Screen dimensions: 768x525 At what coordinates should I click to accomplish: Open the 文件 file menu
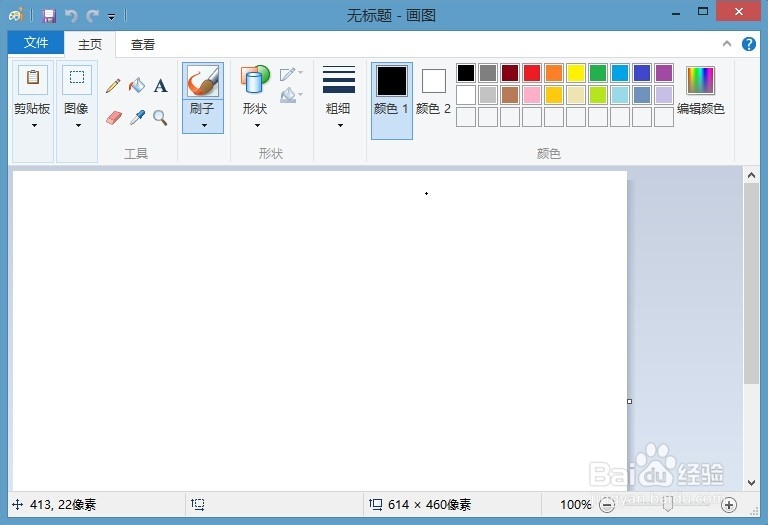tap(36, 43)
